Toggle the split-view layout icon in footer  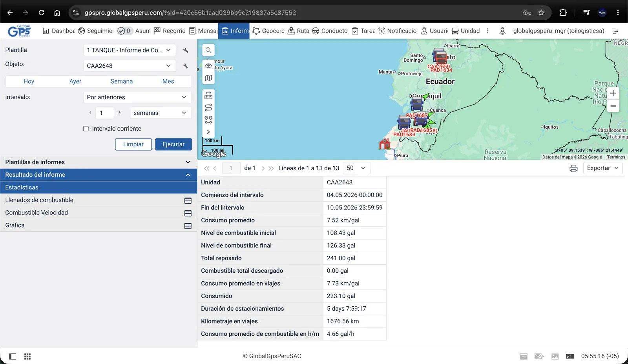[x=570, y=356]
